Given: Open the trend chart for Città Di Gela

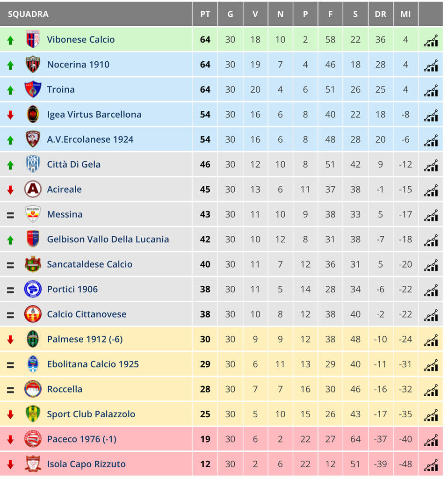Looking at the screenshot, I should coord(431,165).
